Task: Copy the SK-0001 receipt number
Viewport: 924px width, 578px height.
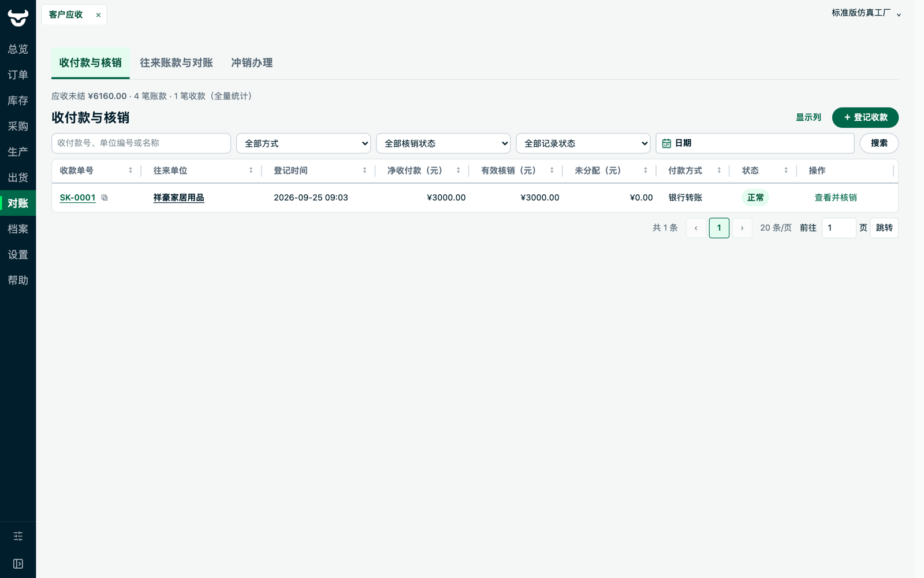Action: (105, 198)
